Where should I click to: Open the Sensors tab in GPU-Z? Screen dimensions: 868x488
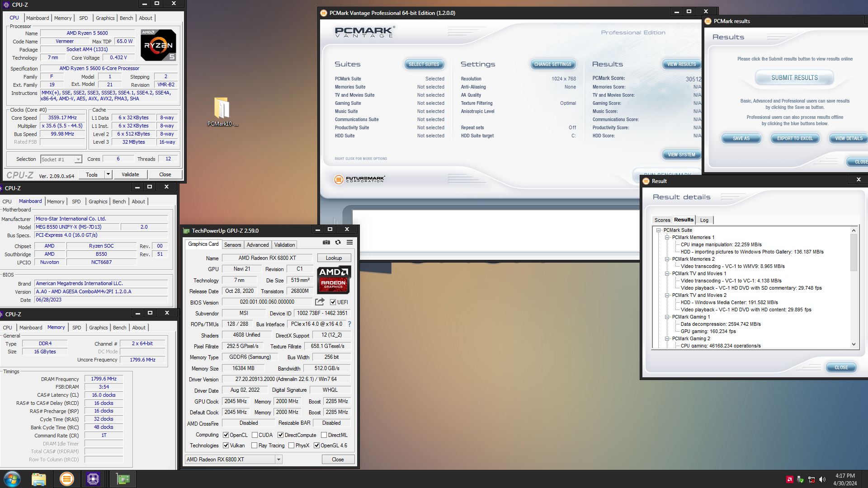point(232,245)
